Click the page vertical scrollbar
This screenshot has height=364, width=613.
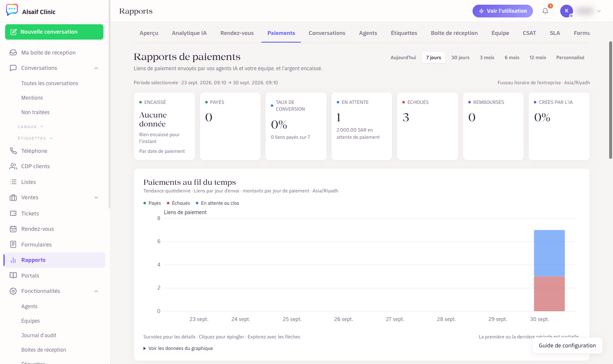click(610, 100)
